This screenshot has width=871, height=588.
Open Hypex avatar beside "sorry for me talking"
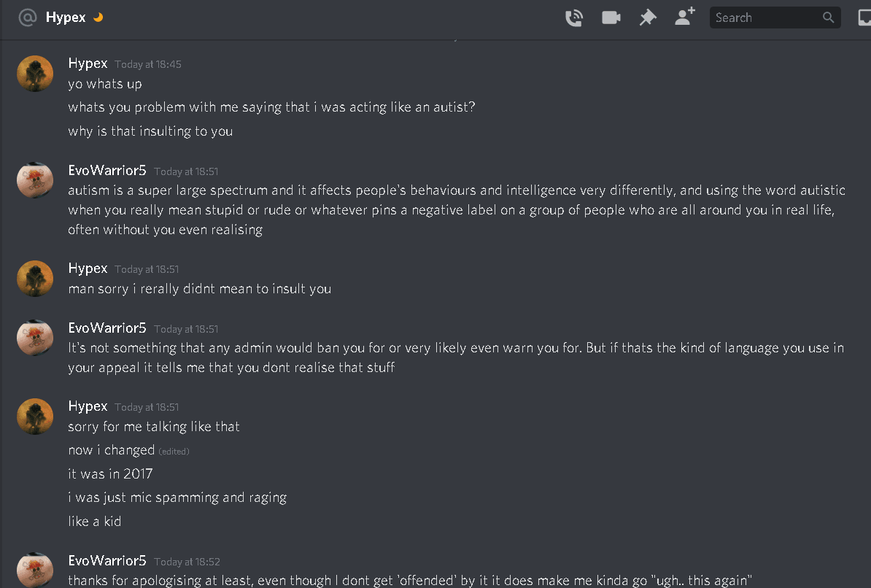click(x=35, y=416)
